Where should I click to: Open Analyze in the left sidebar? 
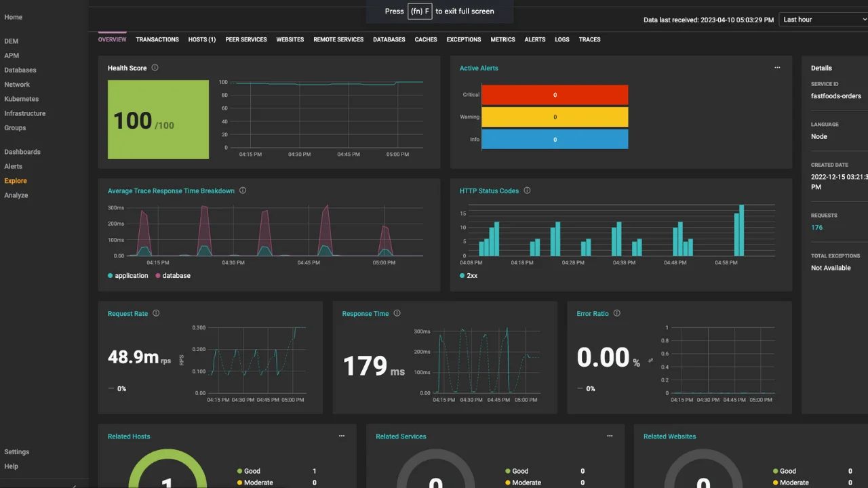point(16,195)
